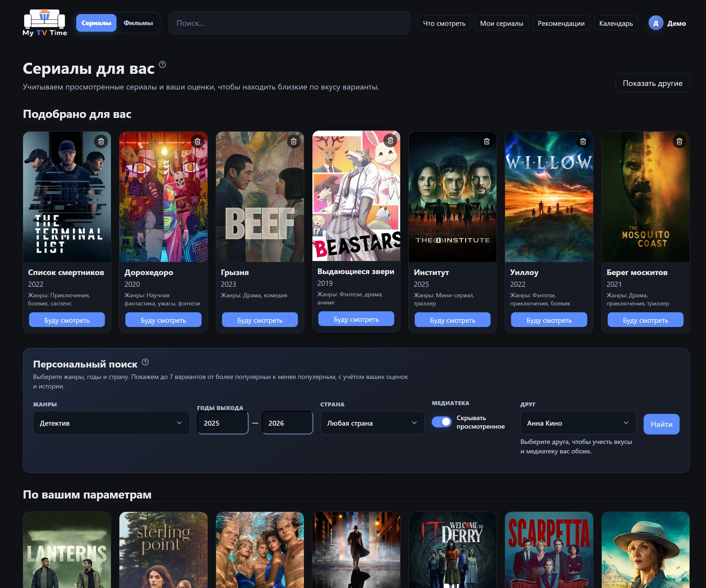Delete Берег москитов using its trash icon
Viewport: 706px width, 588px height.
(680, 141)
